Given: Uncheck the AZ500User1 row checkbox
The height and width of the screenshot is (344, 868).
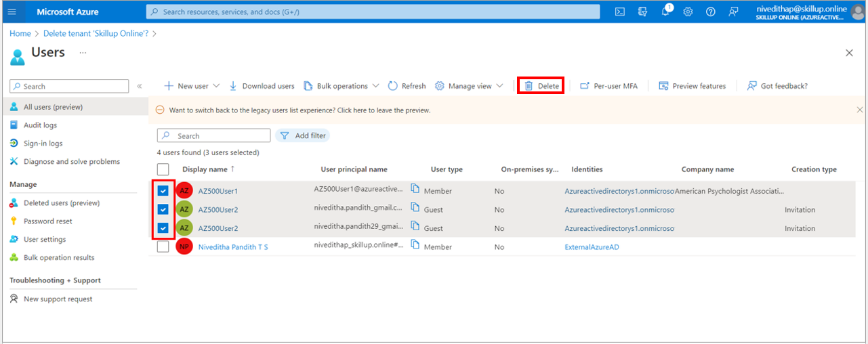Looking at the screenshot, I should (x=163, y=191).
